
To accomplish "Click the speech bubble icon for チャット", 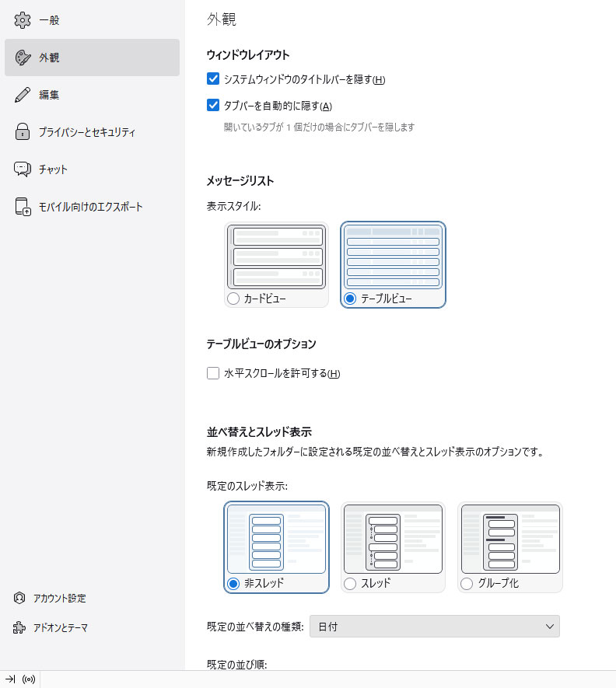I will click(x=23, y=169).
